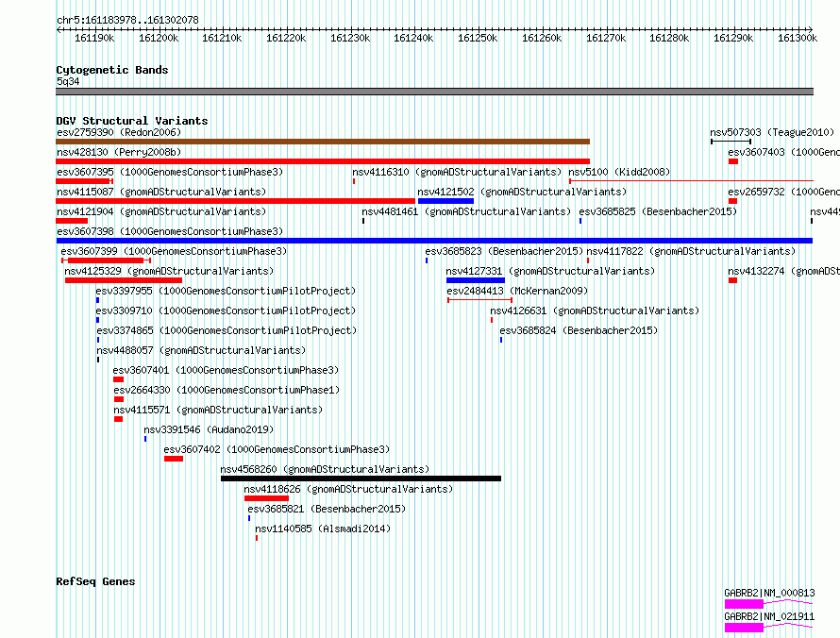Image resolution: width=840 pixels, height=638 pixels.
Task: Click the RefSeq Genes track title
Action: click(x=96, y=581)
